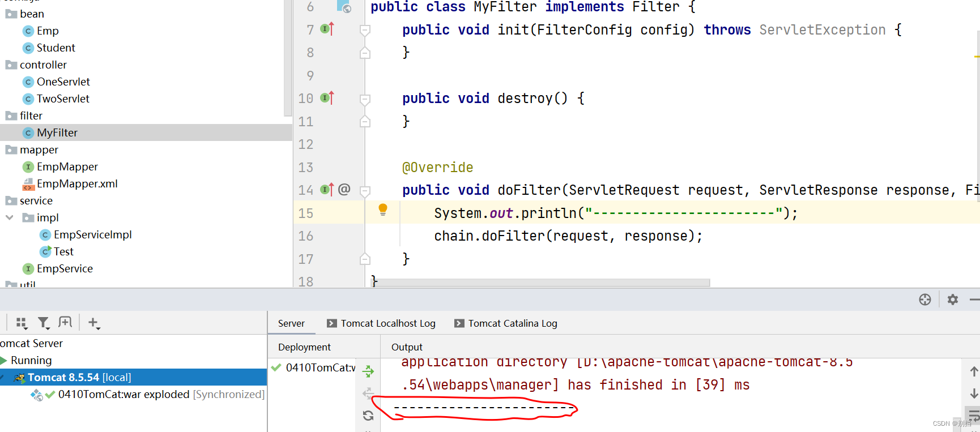Click the down arrow beside output console
Screen dimensions: 980x432
[x=974, y=393]
